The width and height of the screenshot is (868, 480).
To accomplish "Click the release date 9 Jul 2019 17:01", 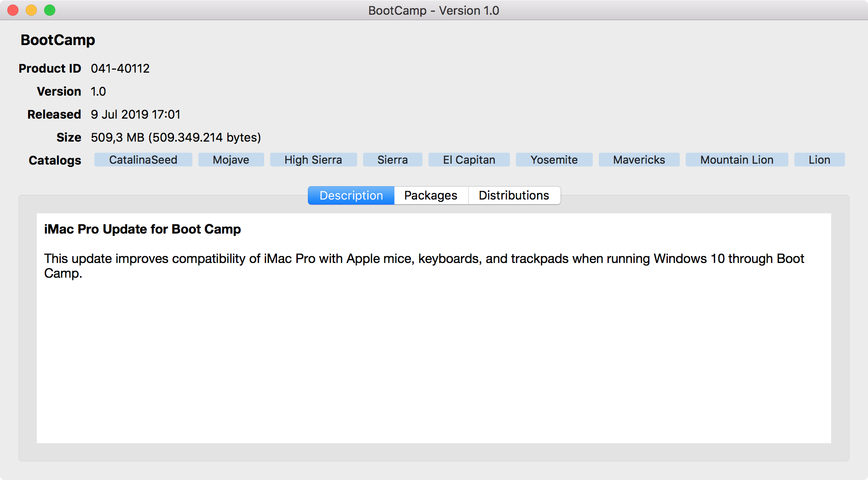I will (x=136, y=114).
